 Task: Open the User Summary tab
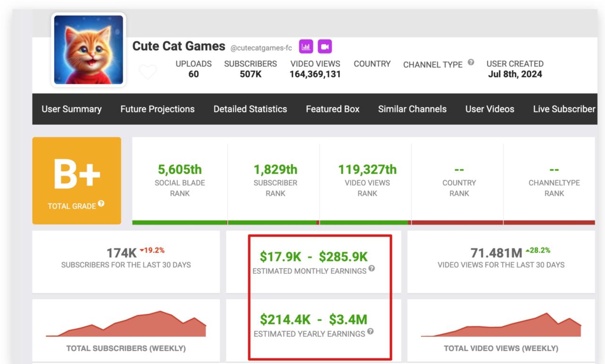71,109
